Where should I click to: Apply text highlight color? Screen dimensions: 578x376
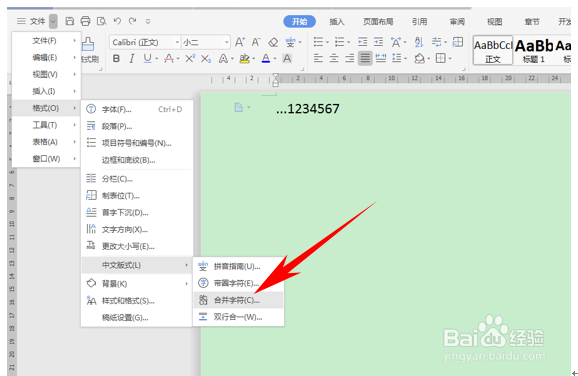(x=244, y=59)
